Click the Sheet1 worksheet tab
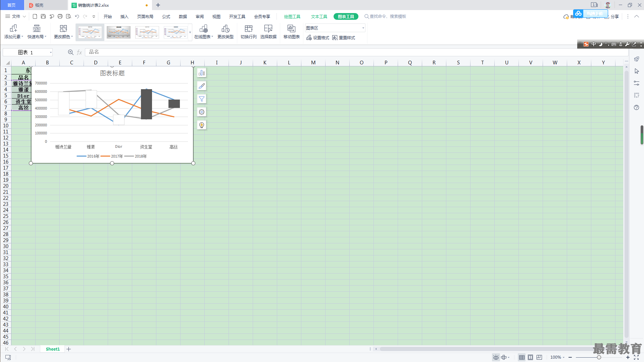Viewport: 644px width, 362px height. coord(53,349)
